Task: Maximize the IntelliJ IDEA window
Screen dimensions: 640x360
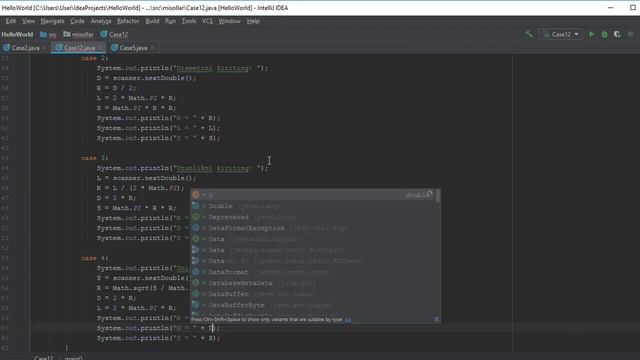Action: click(x=633, y=8)
